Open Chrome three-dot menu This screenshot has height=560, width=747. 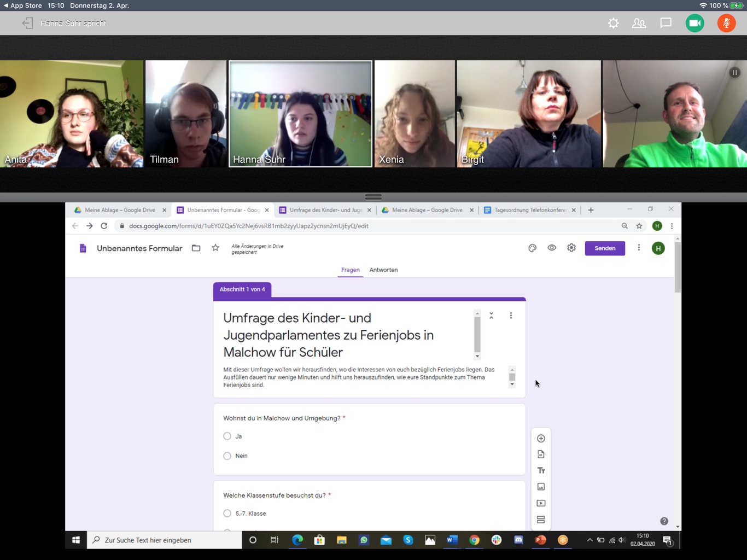672,226
